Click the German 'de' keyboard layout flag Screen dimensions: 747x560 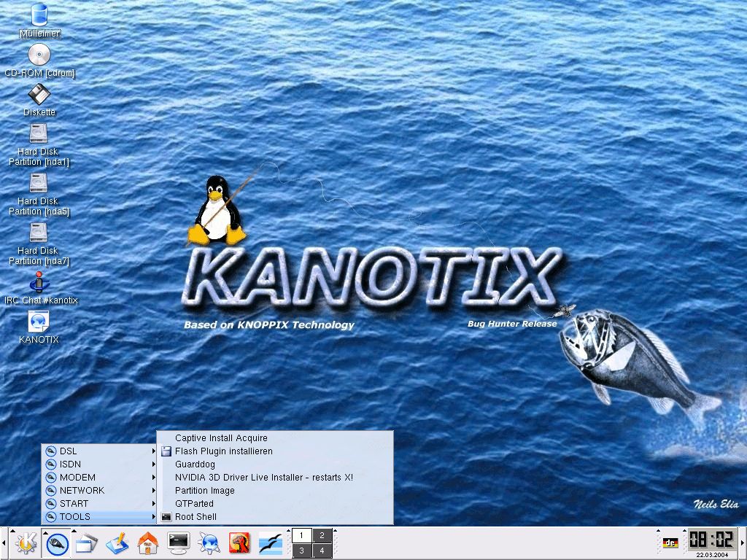point(670,542)
